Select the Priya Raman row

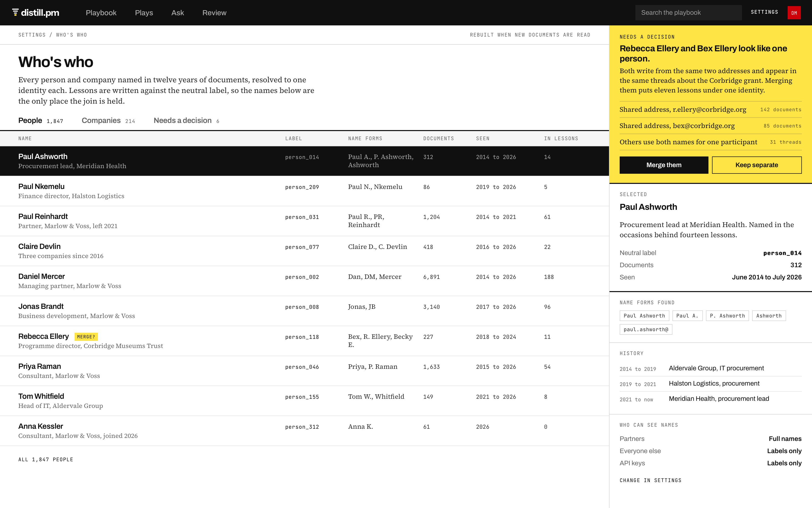pos(304,371)
